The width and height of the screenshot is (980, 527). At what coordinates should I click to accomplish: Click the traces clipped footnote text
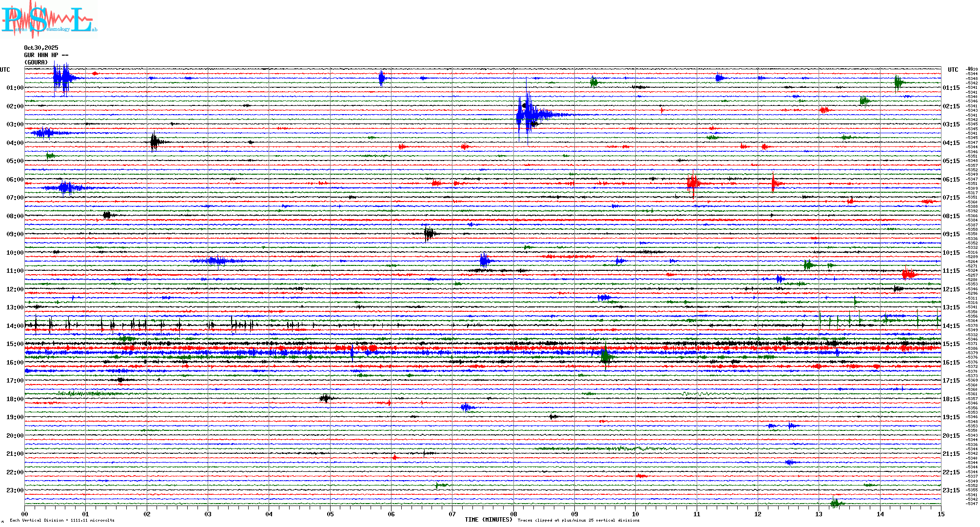tap(578, 520)
